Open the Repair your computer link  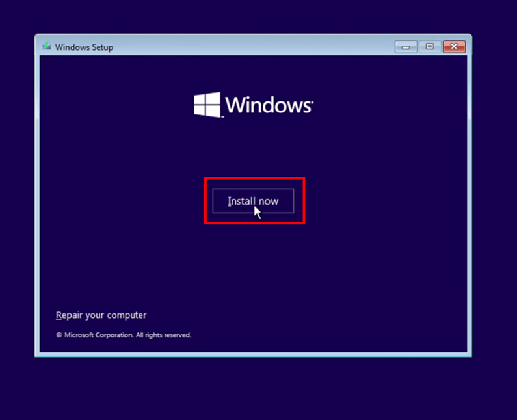click(x=101, y=315)
